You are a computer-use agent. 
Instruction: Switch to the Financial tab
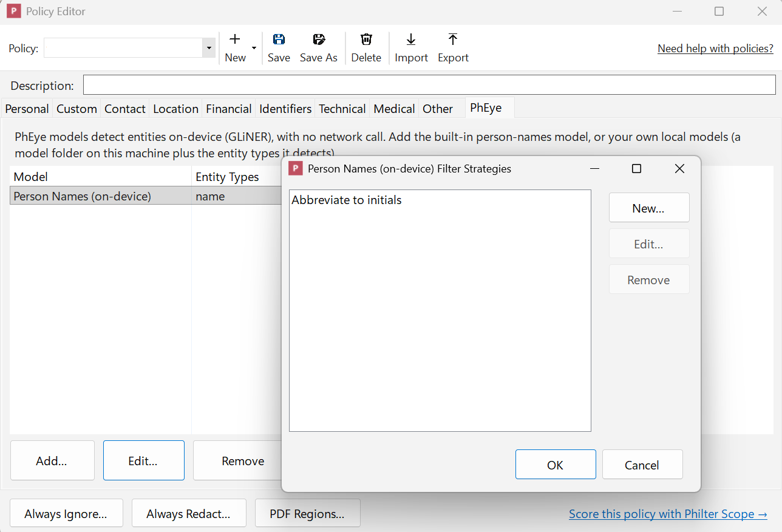(x=228, y=109)
